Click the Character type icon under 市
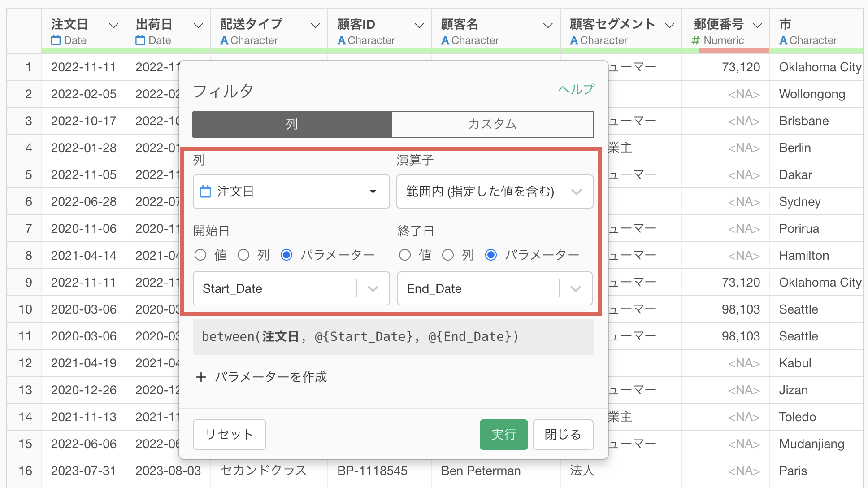 point(783,40)
